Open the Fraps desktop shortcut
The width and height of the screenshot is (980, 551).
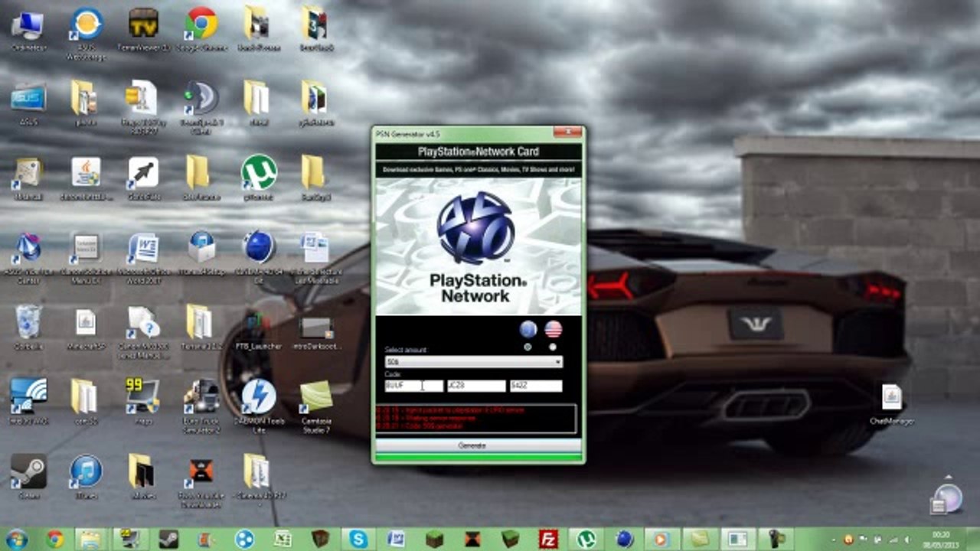point(143,401)
